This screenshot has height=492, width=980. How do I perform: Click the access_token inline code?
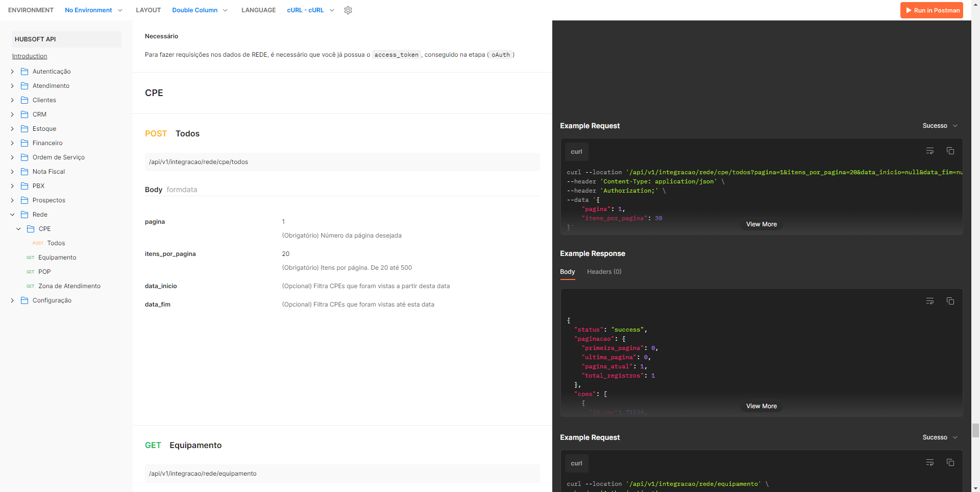click(x=397, y=55)
